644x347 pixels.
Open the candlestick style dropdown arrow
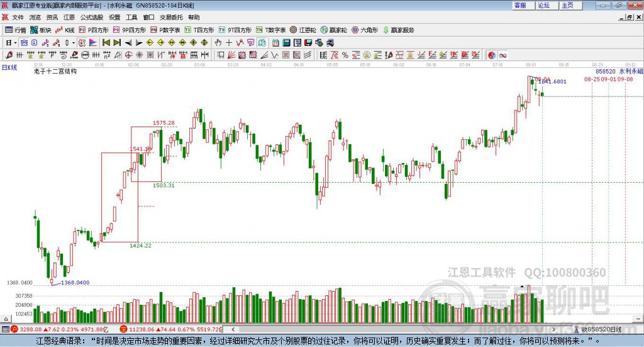74,43
